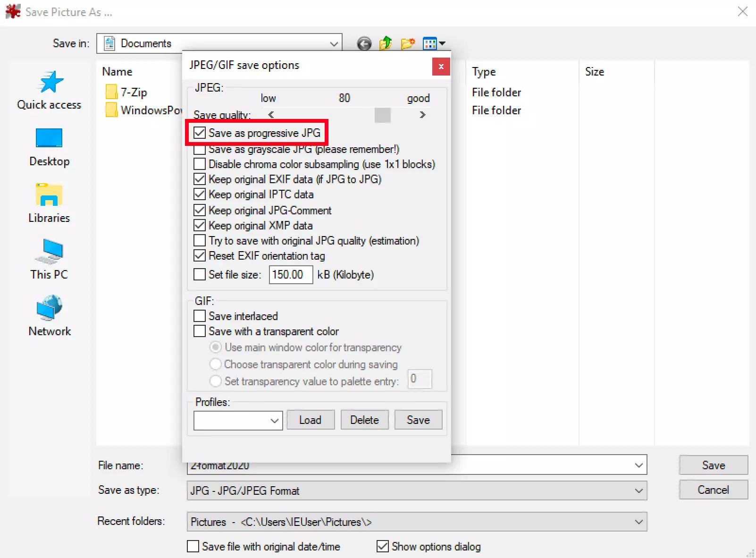Open the Network location
Screen dimensions: 756x558
(x=49, y=316)
